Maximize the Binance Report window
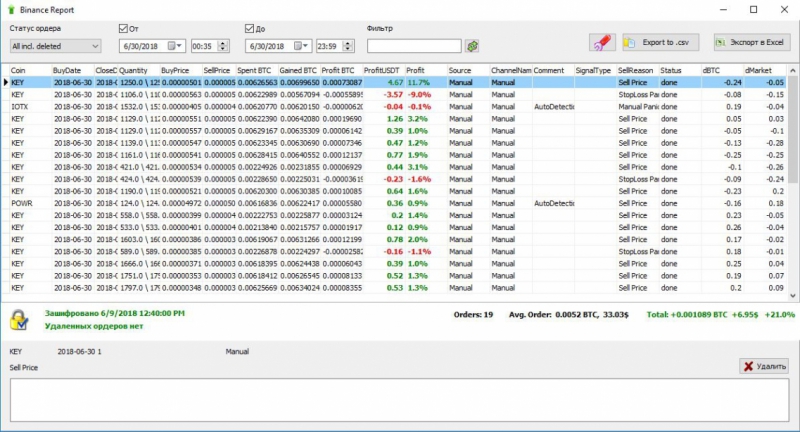This screenshot has width=800, height=432. [x=754, y=10]
